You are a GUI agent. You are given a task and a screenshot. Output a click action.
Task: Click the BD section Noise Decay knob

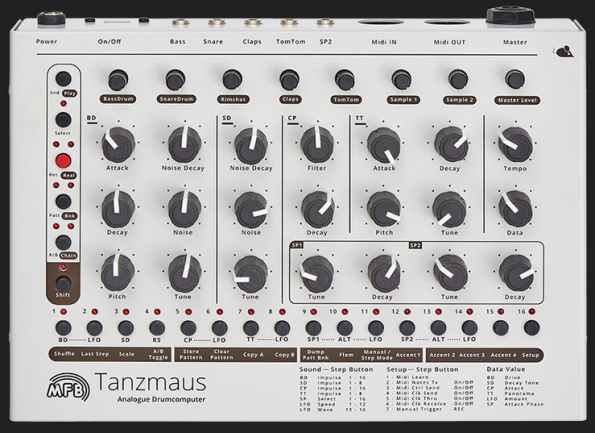click(x=184, y=145)
